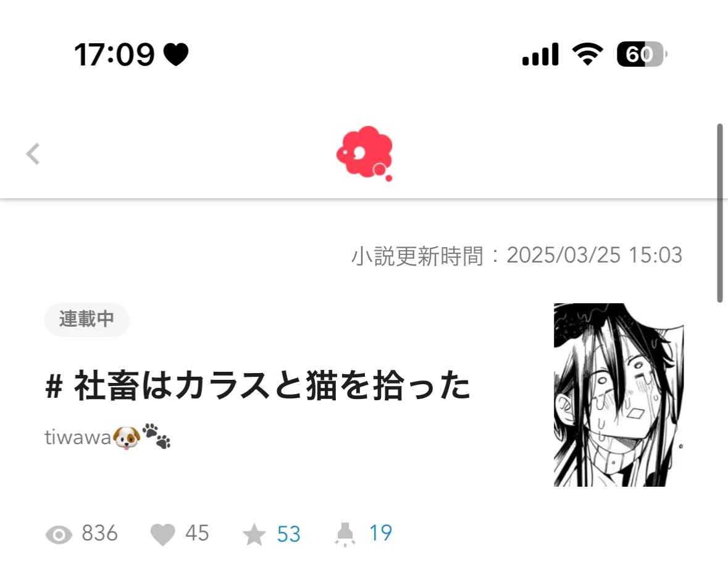Open the manga cover thumbnail
This screenshot has width=728, height=588.
click(619, 395)
